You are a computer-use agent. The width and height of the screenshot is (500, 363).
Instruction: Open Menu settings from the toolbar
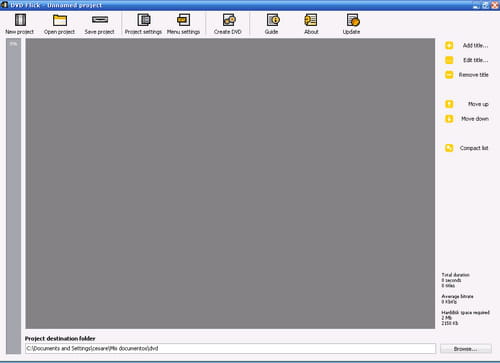183,20
